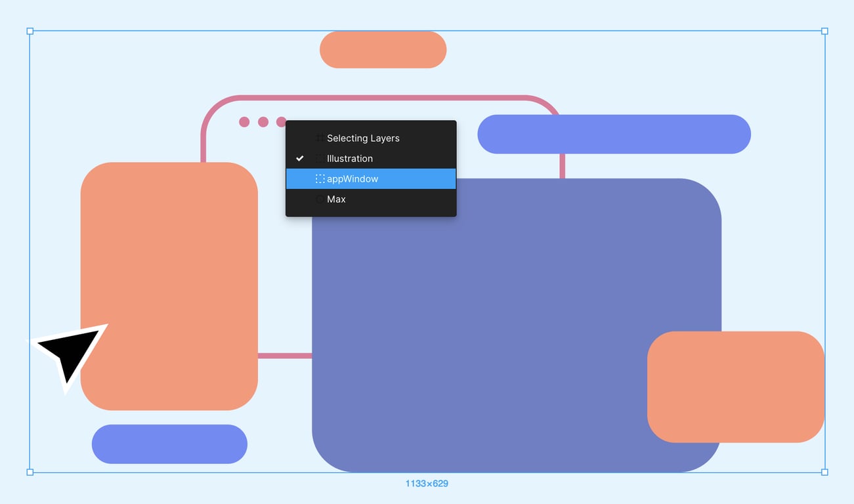Select the small orange pill at top
Image resolution: width=854 pixels, height=504 pixels.
point(383,49)
